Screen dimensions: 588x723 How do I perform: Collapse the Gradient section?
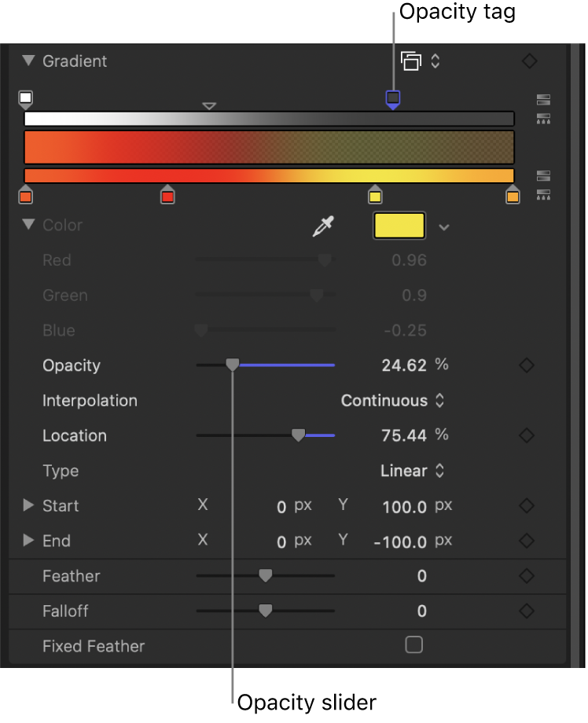pyautogui.click(x=29, y=61)
